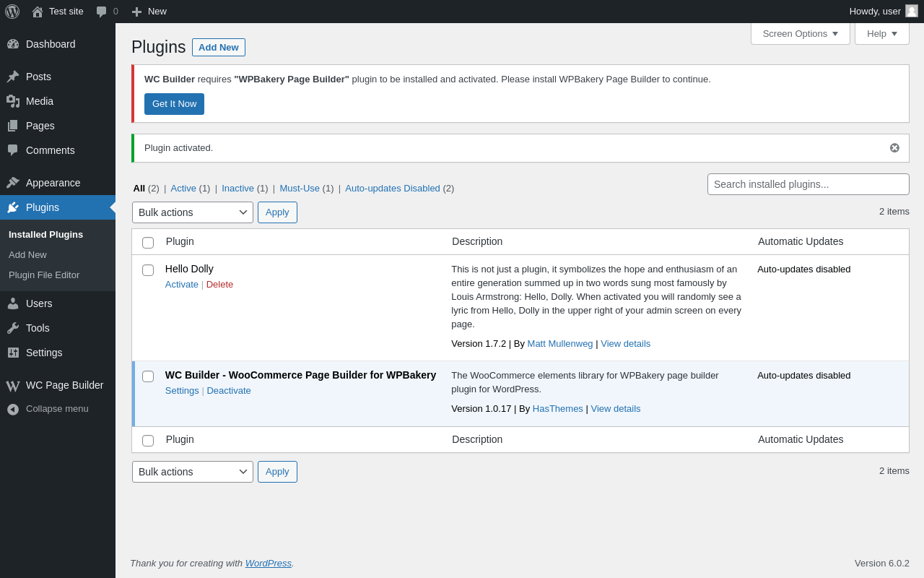Screen dimensions: 924x578
Task: Click the Howdy, user account text
Action: (x=875, y=11)
